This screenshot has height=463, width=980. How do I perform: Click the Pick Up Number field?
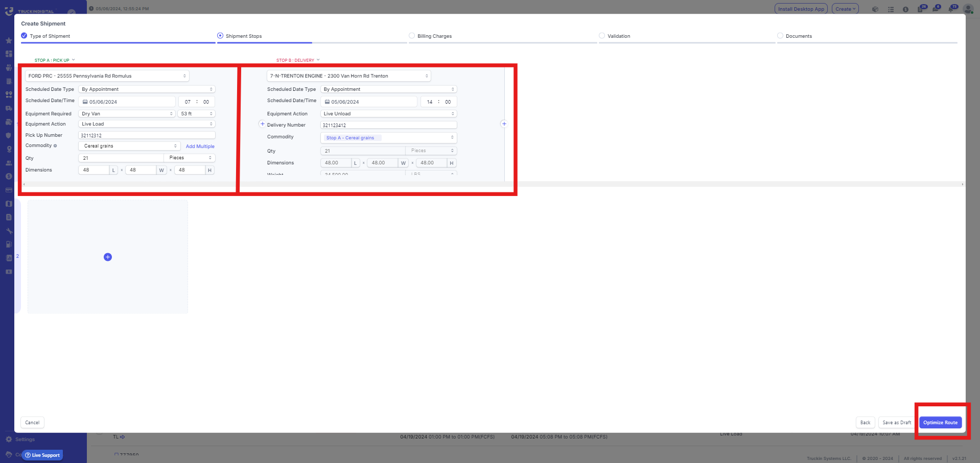(x=147, y=135)
